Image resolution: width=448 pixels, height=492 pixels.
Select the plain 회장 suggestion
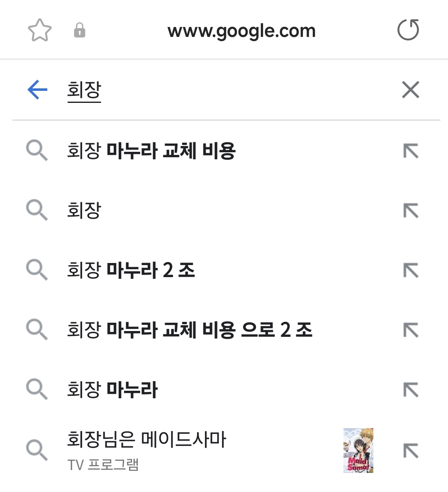click(84, 210)
